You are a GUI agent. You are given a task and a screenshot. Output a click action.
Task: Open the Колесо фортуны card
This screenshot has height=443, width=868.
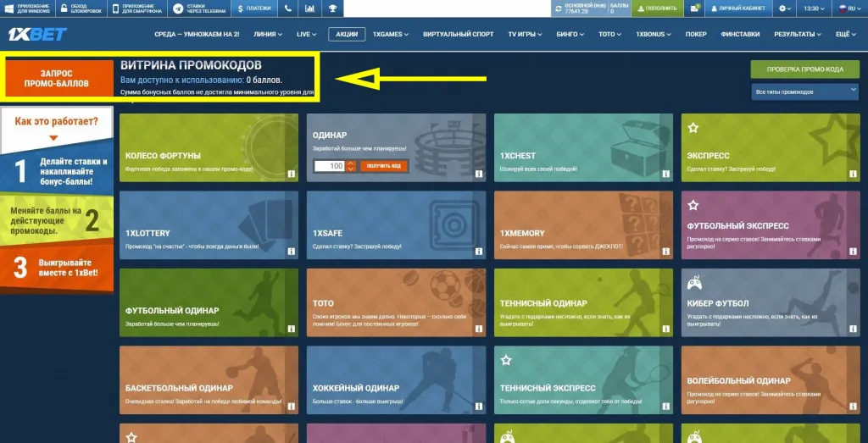[209, 147]
